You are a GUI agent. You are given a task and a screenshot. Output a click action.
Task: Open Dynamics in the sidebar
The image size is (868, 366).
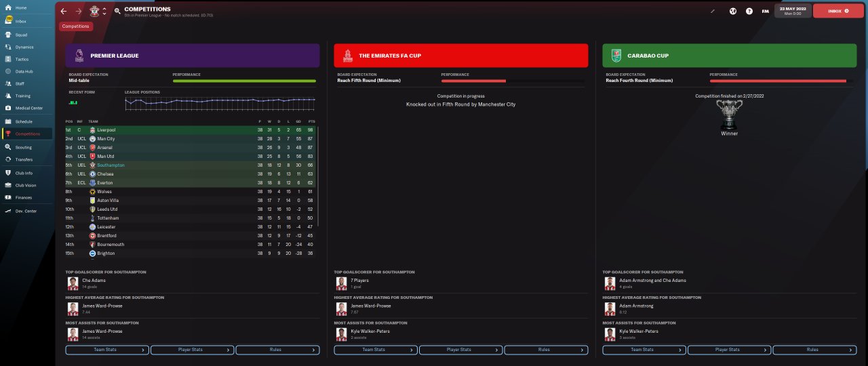pyautogui.click(x=26, y=47)
